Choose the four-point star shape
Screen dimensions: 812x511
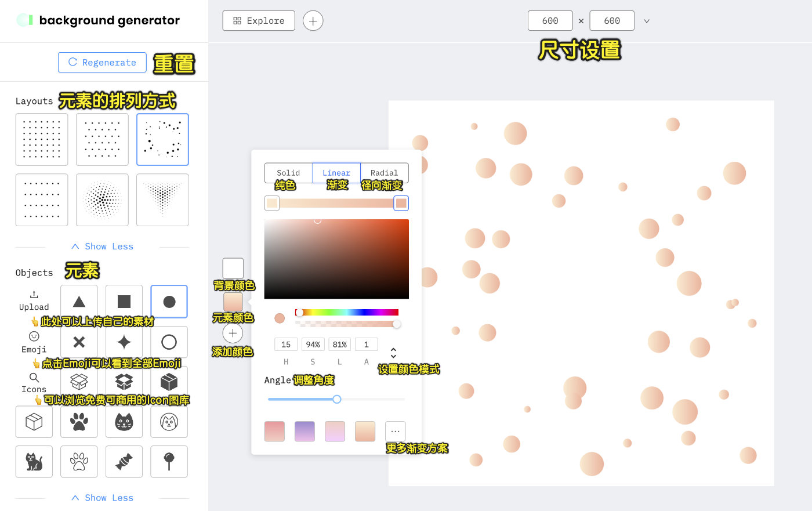124,342
